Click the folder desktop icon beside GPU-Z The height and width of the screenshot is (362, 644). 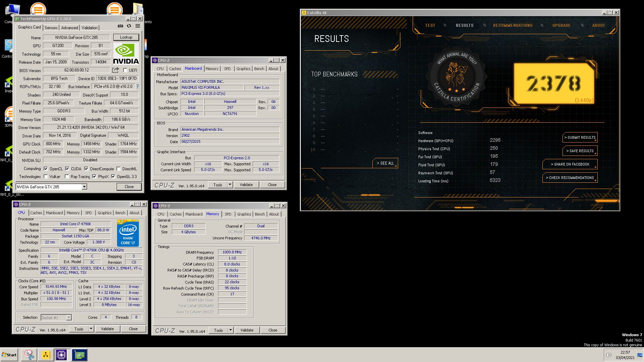tap(138, 8)
